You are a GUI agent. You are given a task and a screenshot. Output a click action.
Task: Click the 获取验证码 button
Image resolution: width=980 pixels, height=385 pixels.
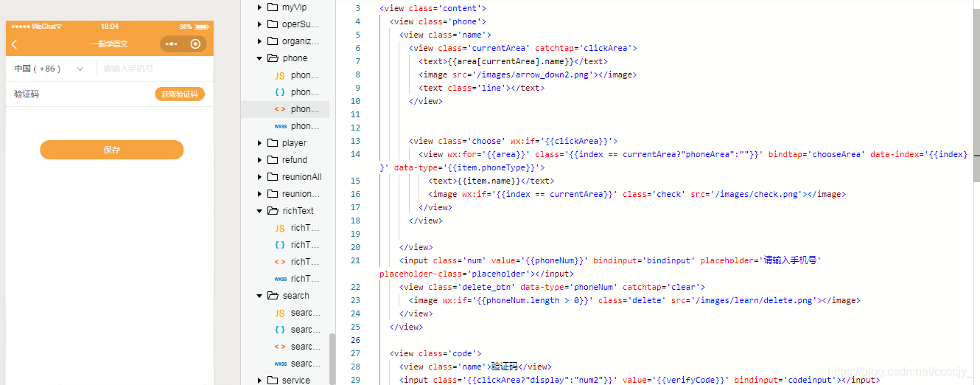coord(180,94)
